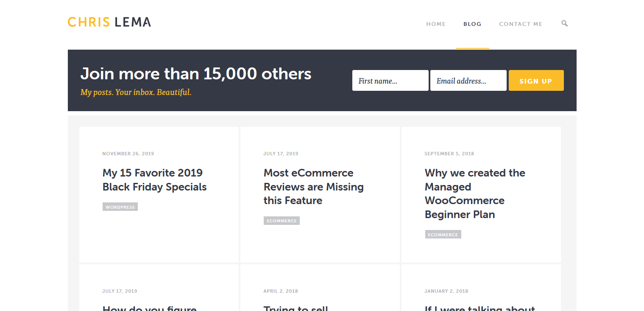Screen dimensions: 644x311
Task: Open the Trying to sell post
Action: (x=296, y=308)
